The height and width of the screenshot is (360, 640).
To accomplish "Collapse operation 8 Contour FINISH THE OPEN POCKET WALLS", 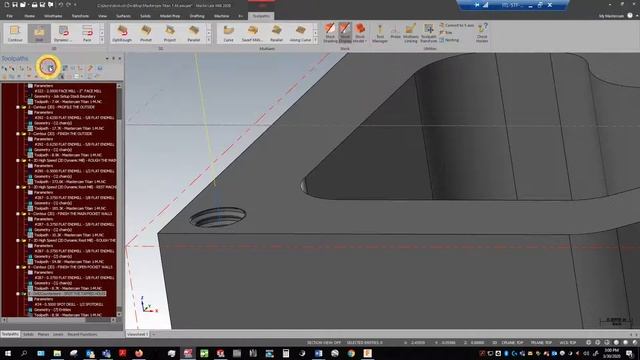I will (x=18, y=267).
